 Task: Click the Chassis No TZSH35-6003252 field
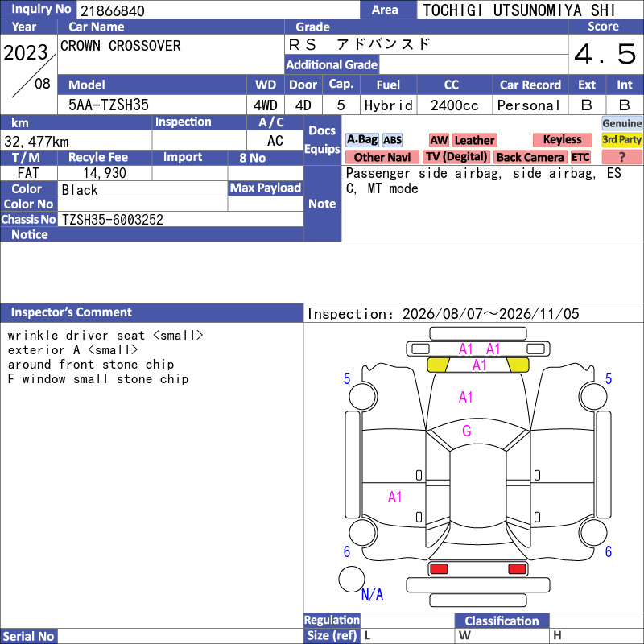(180, 219)
